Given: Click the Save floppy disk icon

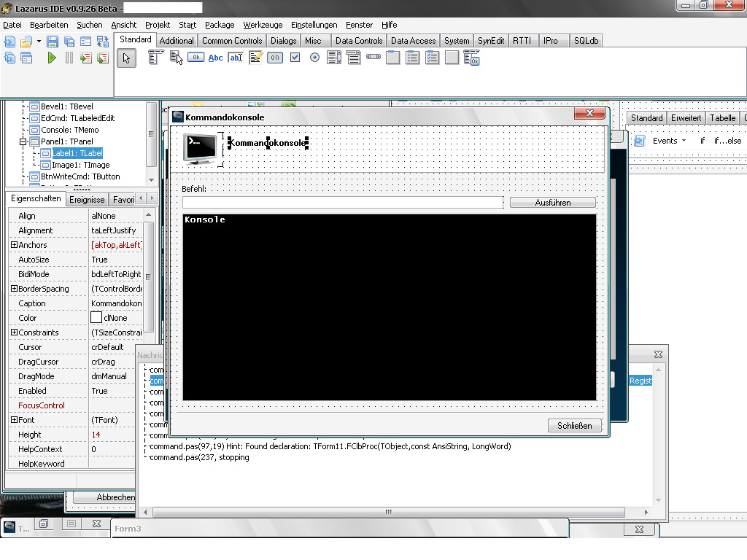Looking at the screenshot, I should [53, 42].
